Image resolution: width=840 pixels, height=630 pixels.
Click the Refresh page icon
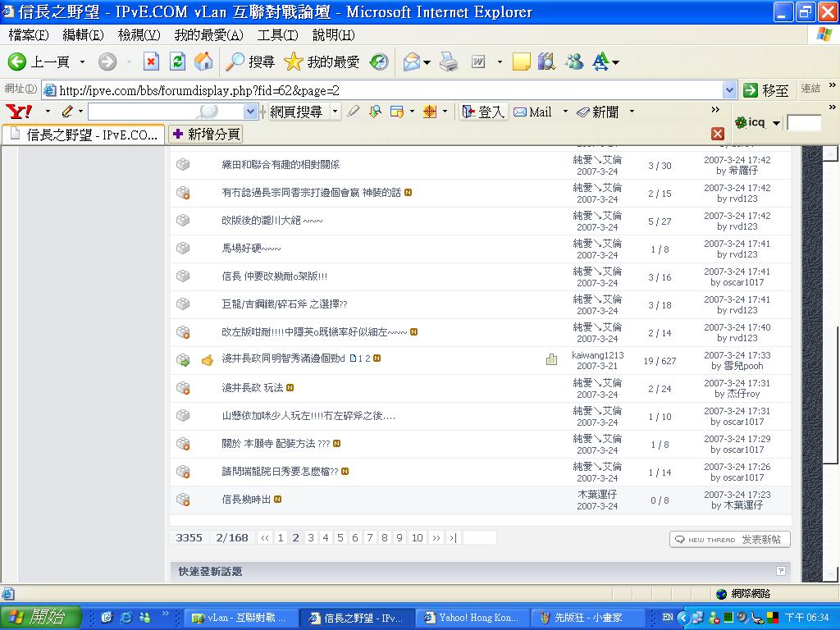177,62
